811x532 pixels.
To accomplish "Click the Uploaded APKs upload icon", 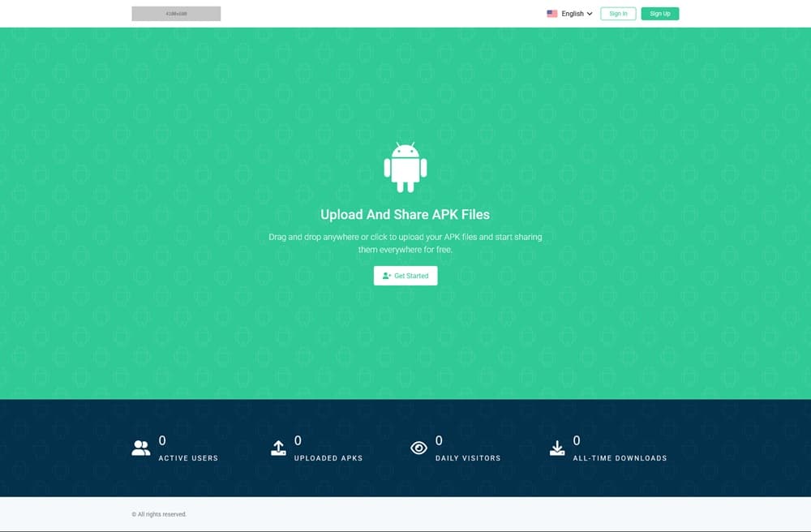I will 278,448.
